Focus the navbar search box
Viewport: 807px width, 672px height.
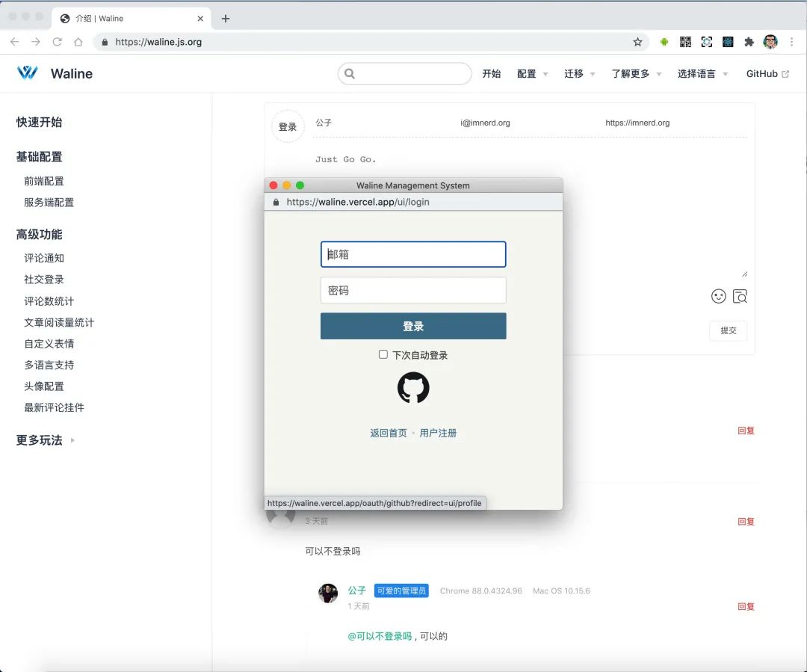404,74
